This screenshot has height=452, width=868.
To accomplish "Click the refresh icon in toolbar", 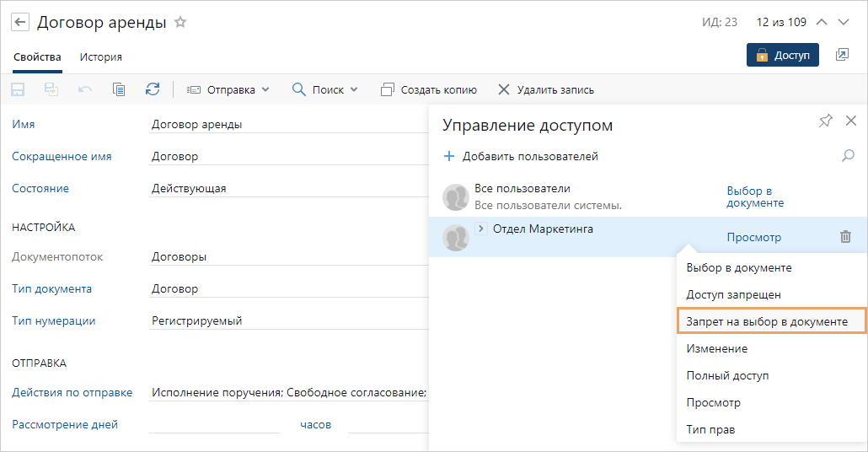I will [x=153, y=89].
